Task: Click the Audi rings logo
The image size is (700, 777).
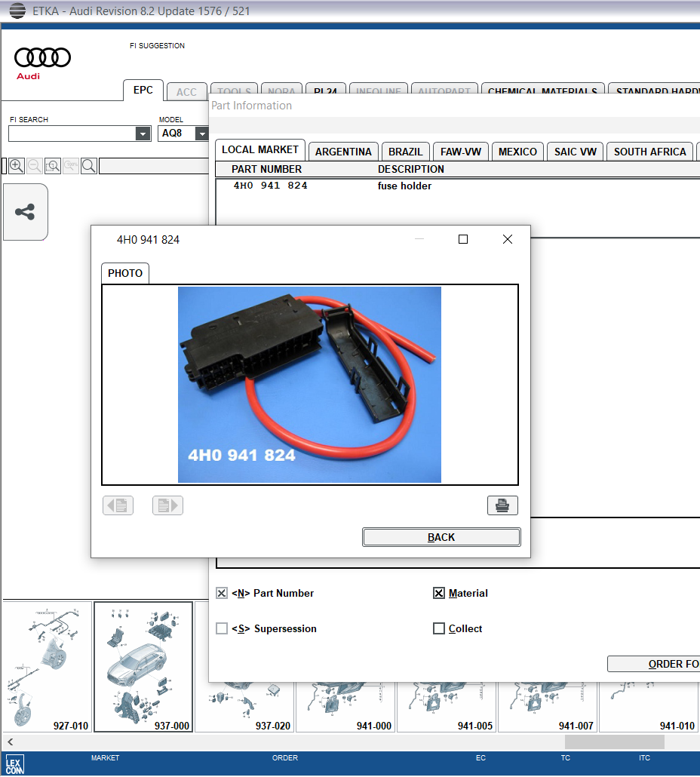Action: pos(42,57)
